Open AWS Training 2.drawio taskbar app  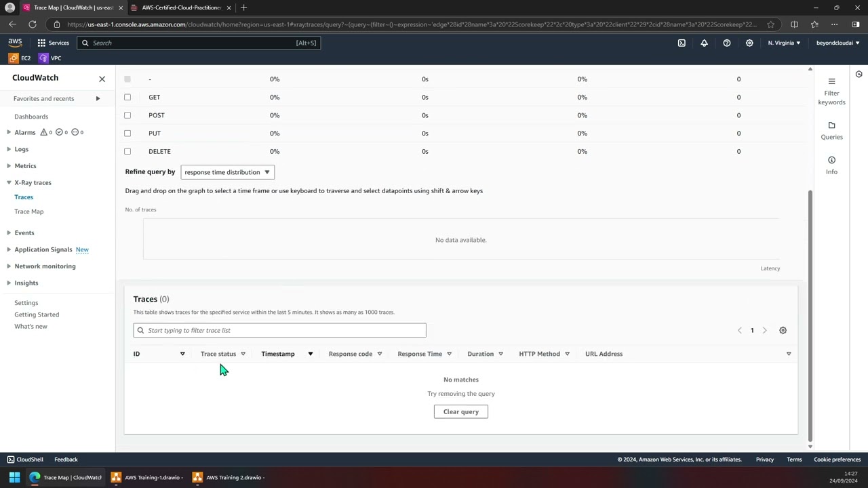(229, 477)
